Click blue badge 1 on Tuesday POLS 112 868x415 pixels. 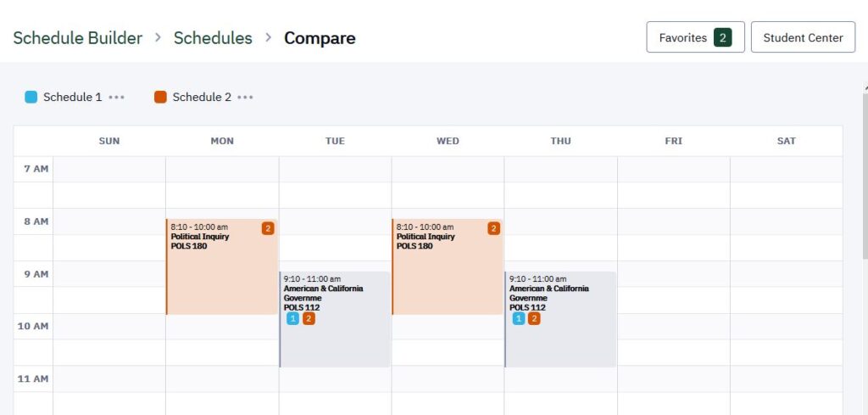(292, 318)
